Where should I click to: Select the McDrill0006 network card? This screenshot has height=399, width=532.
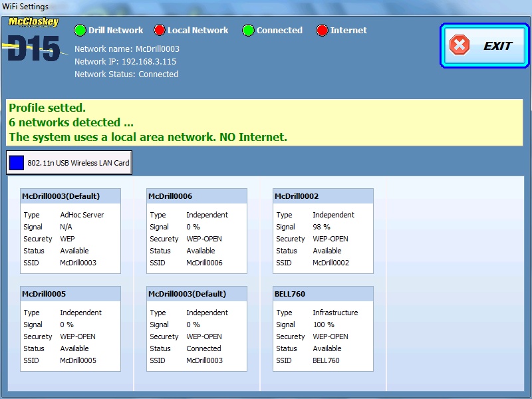[x=196, y=231]
